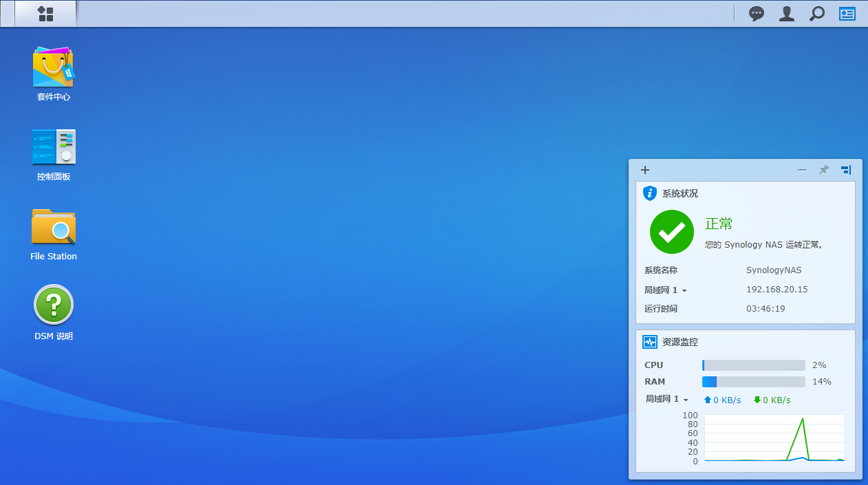Viewport: 868px width, 485px height.
Task: Open the main menu grid button
Action: coord(45,14)
